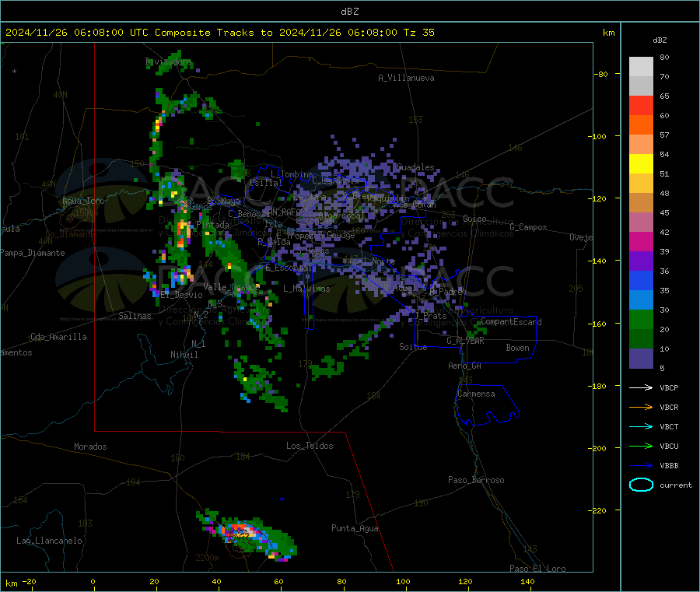
Task: Click the Lag.Llancanelo place label
Action: tap(49, 541)
